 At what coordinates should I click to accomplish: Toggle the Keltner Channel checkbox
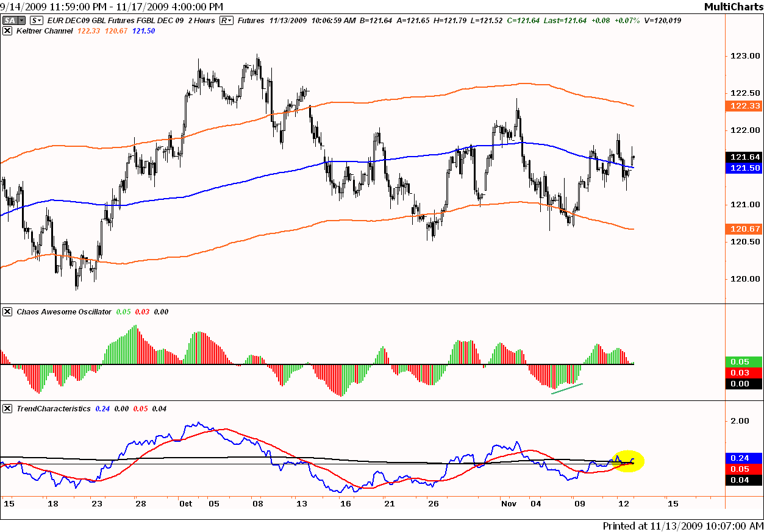point(7,31)
